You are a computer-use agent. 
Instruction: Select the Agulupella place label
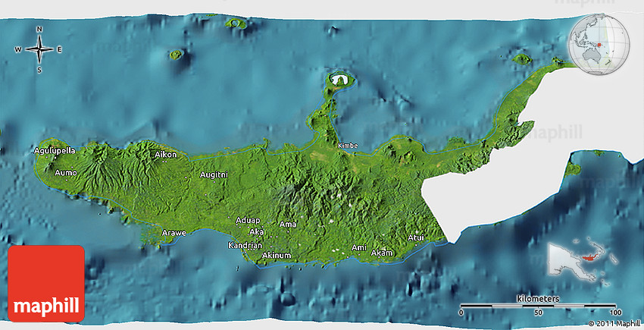point(55,151)
